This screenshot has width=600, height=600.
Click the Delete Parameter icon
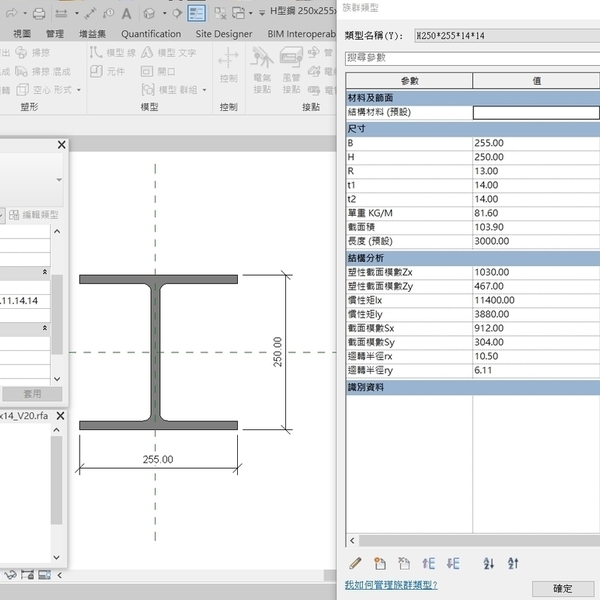[x=404, y=564]
